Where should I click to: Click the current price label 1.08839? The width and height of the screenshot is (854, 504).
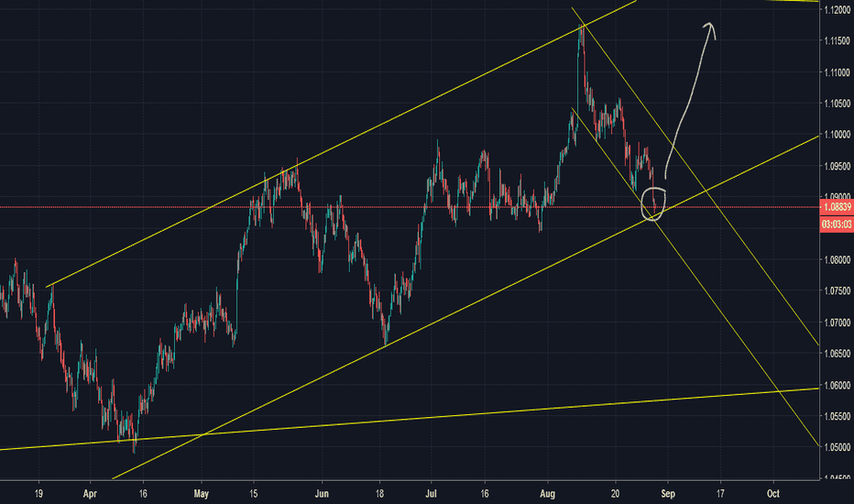pyautogui.click(x=838, y=207)
